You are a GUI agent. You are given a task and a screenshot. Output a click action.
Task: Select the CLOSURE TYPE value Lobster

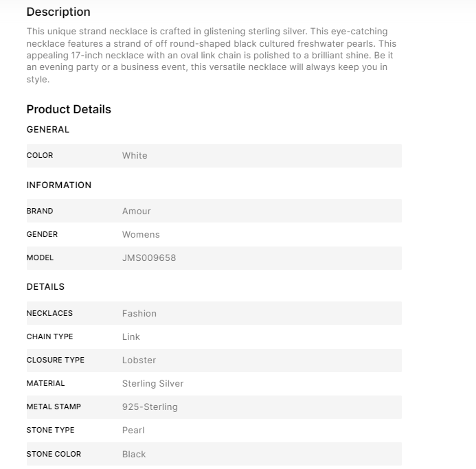tap(139, 360)
